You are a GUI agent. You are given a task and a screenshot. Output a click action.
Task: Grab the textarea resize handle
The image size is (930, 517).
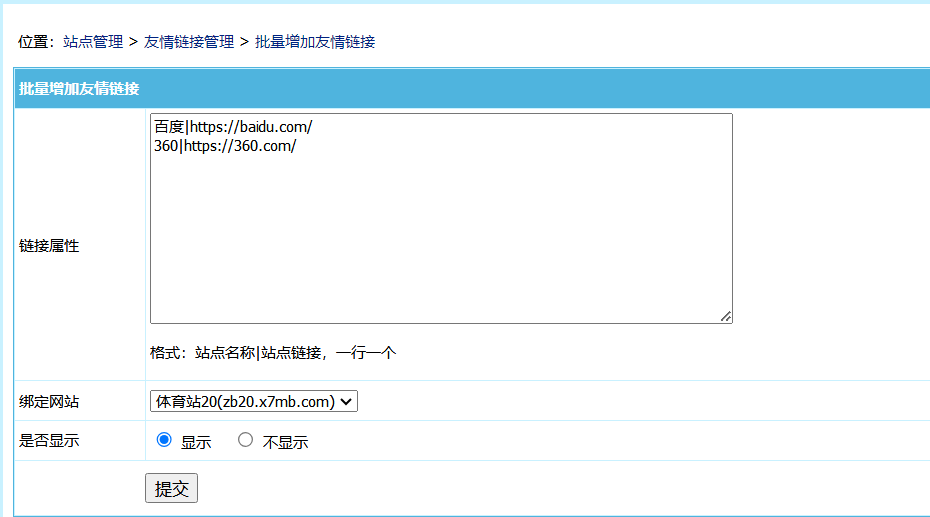[726, 317]
